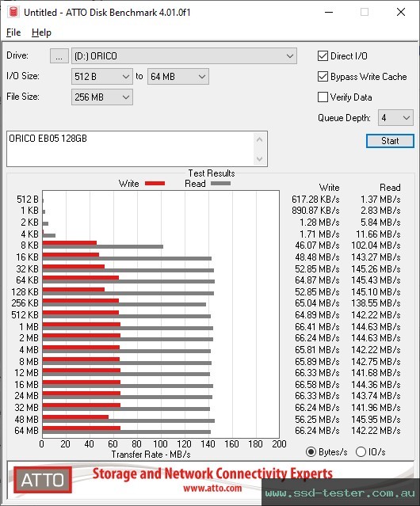Click the 890.87 KB/s write value
Image resolution: width=420 pixels, height=506 pixels.
click(x=315, y=211)
